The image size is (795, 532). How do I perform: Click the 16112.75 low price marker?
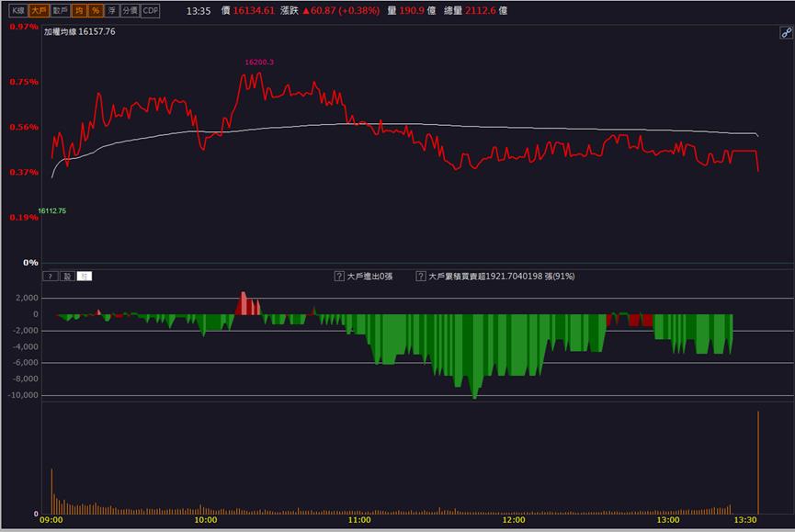pos(51,210)
